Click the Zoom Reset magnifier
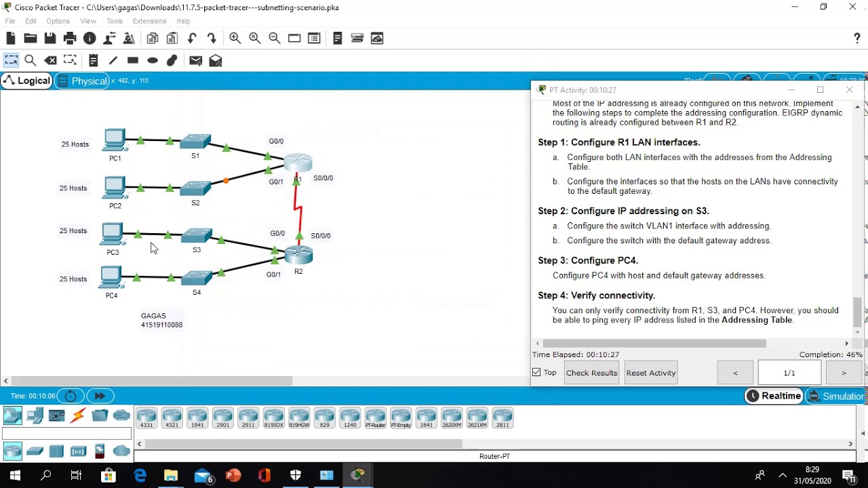The image size is (868, 488). [x=255, y=39]
